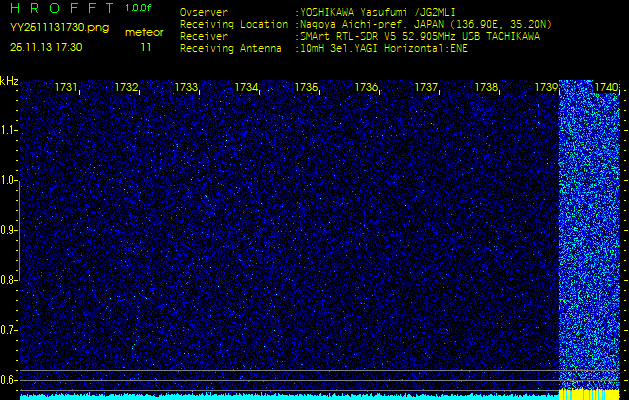Click the 26.11.13 17:30 timestamp
This screenshot has width=629, height=400.
click(x=46, y=47)
